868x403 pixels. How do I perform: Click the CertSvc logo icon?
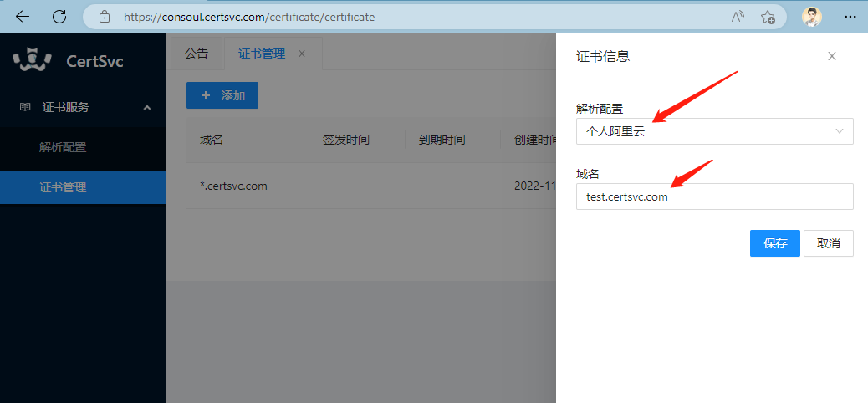click(x=32, y=59)
